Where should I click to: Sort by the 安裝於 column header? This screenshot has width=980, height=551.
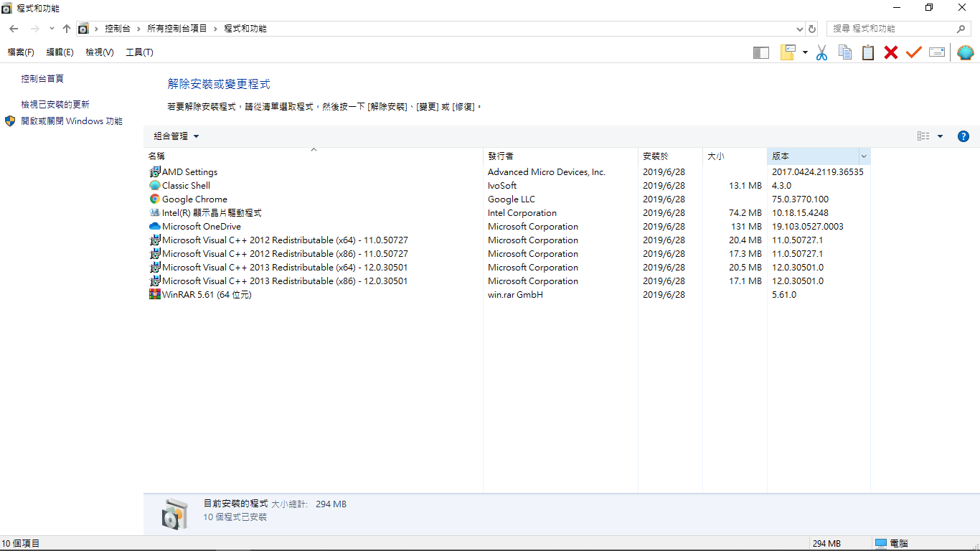point(670,156)
